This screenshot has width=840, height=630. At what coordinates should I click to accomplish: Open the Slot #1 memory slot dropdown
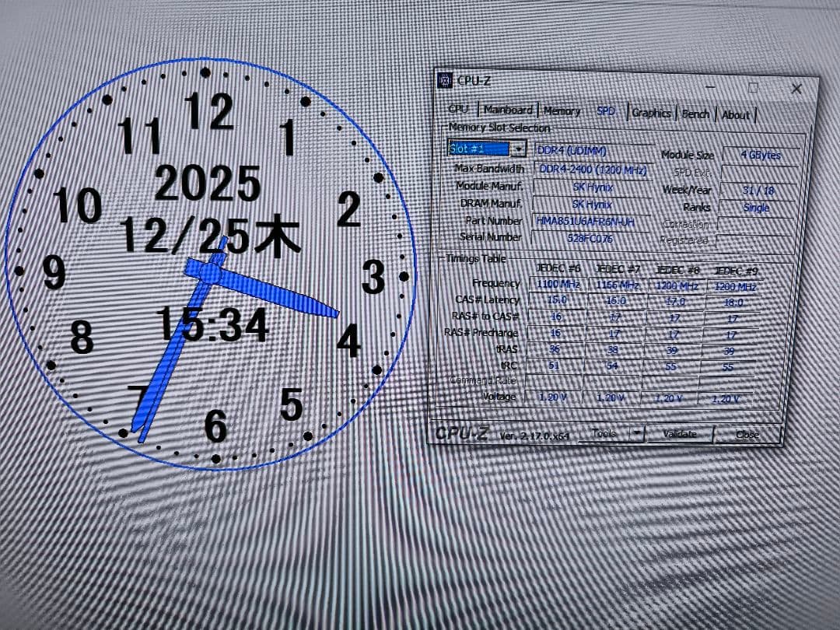pos(519,149)
